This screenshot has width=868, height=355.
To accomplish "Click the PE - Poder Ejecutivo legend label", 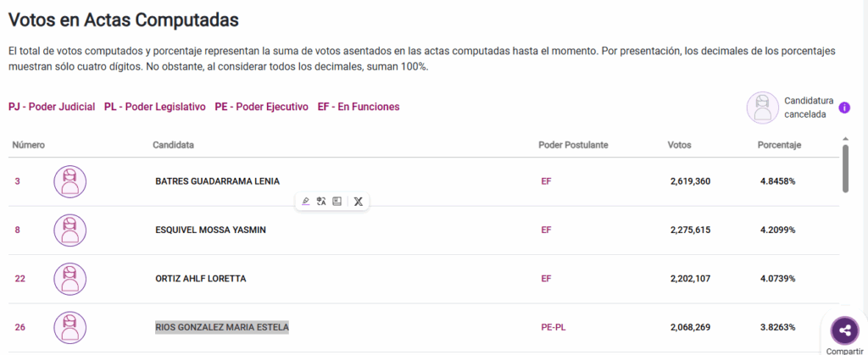I will pos(261,107).
